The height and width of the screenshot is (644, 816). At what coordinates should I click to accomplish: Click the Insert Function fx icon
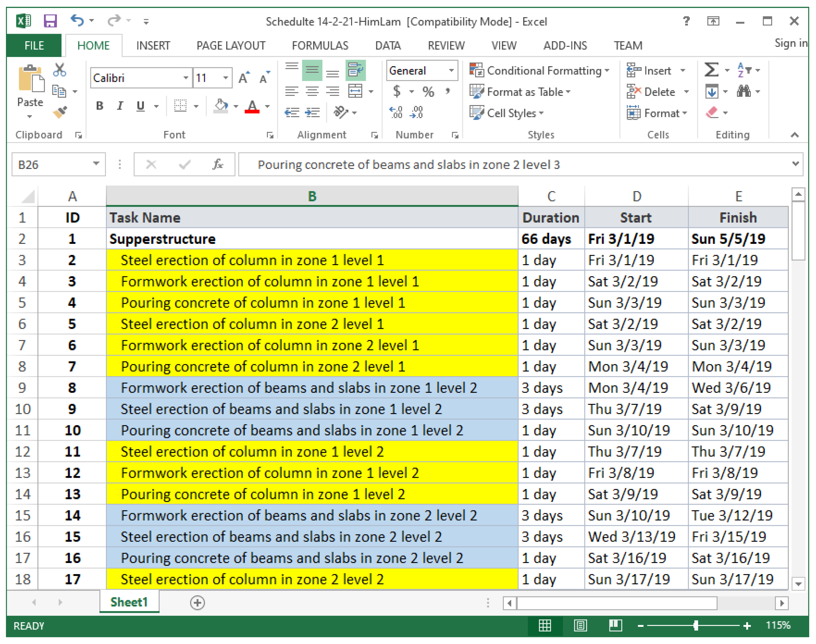click(218, 164)
